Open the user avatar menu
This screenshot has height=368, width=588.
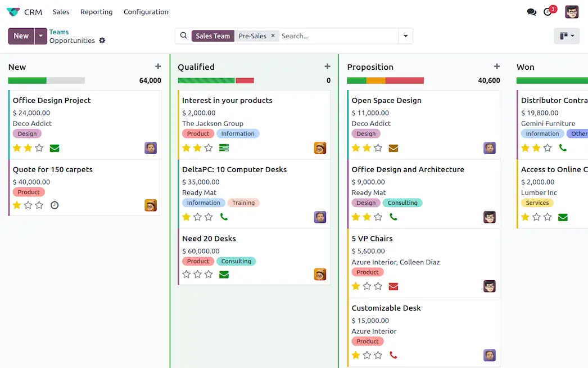[x=572, y=11]
